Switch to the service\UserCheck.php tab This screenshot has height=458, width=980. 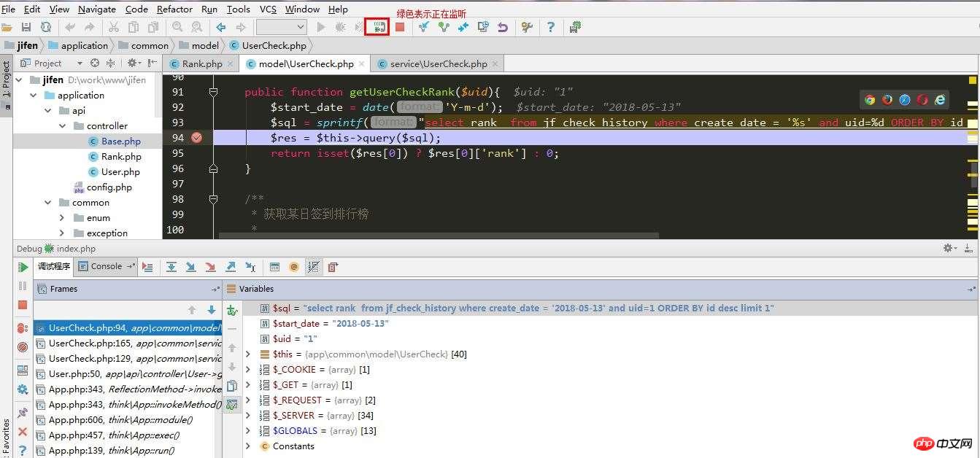point(437,63)
